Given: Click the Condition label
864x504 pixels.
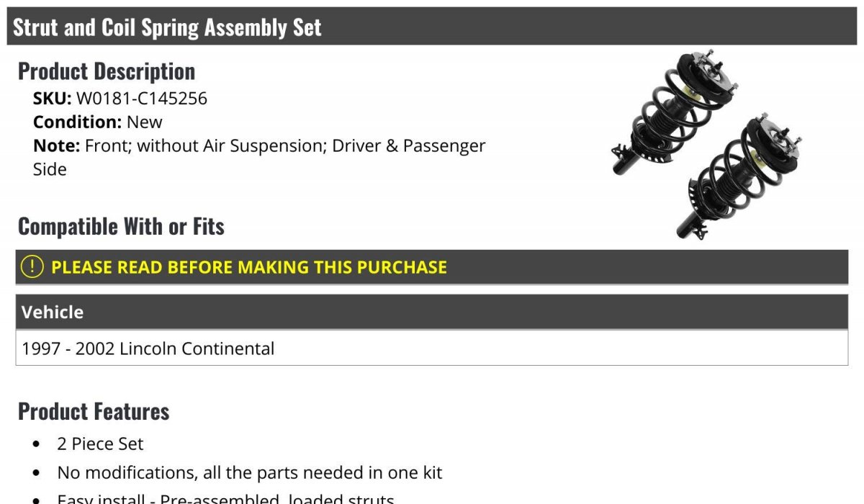Looking at the screenshot, I should click(77, 122).
